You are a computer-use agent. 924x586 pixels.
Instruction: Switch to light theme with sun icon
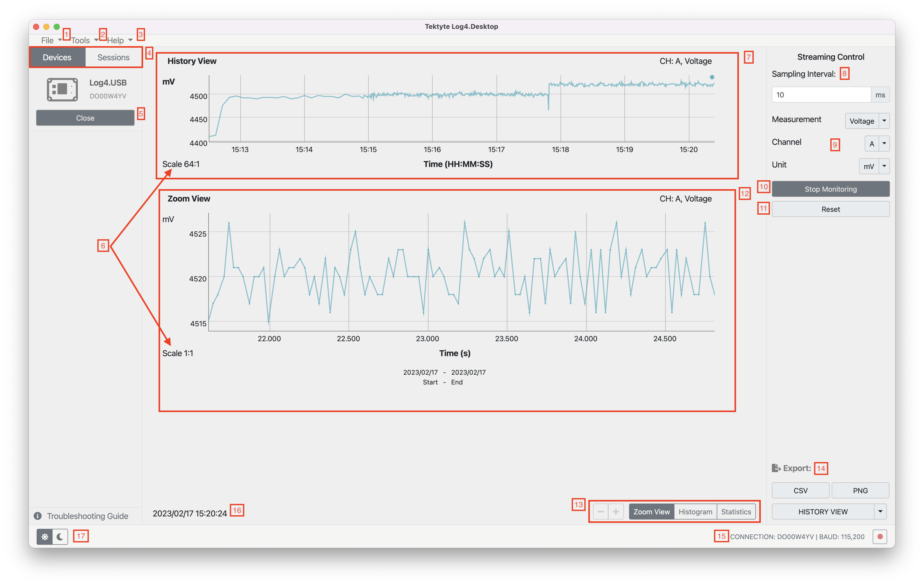click(x=45, y=537)
